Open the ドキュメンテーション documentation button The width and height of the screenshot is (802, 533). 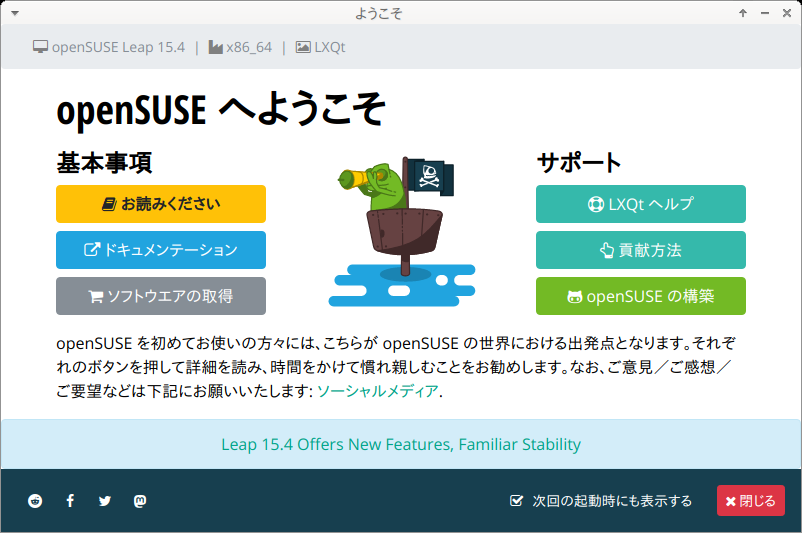161,250
